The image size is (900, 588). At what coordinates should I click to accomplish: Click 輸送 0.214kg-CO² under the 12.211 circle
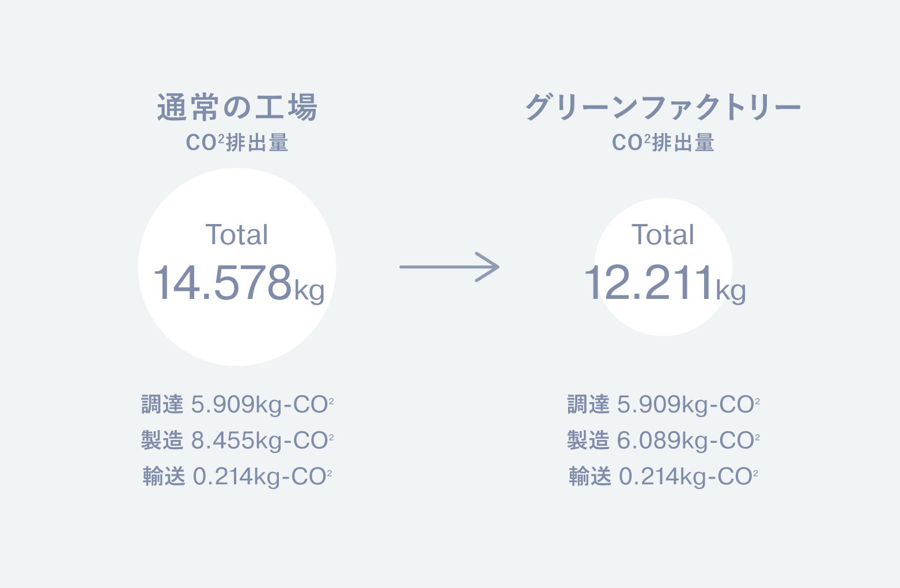tap(663, 476)
